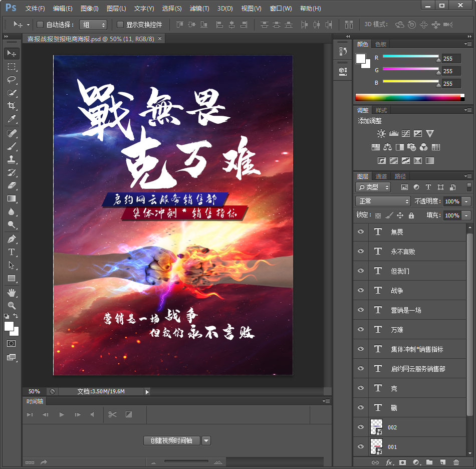Select the Pen tool

[12, 239]
